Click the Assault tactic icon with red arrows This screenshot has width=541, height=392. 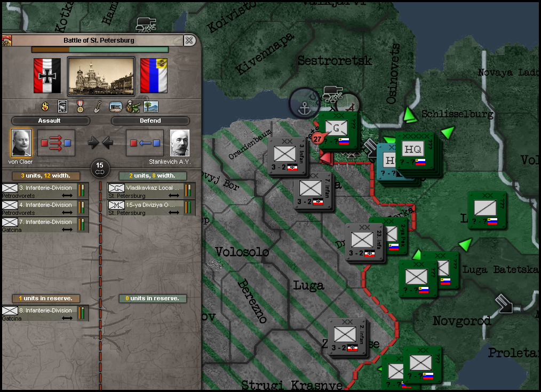click(56, 143)
